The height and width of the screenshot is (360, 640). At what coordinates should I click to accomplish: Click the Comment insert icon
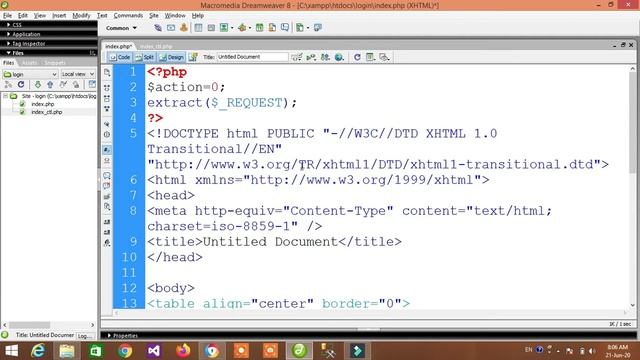point(285,28)
